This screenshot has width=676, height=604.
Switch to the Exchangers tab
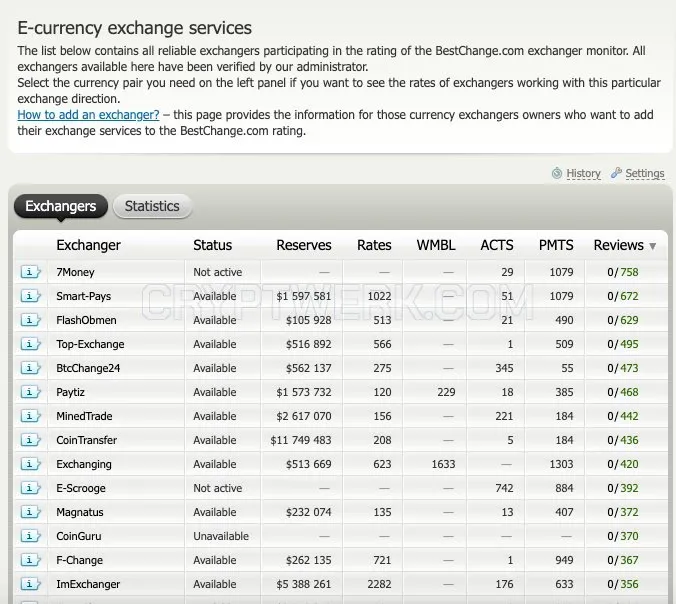[61, 206]
